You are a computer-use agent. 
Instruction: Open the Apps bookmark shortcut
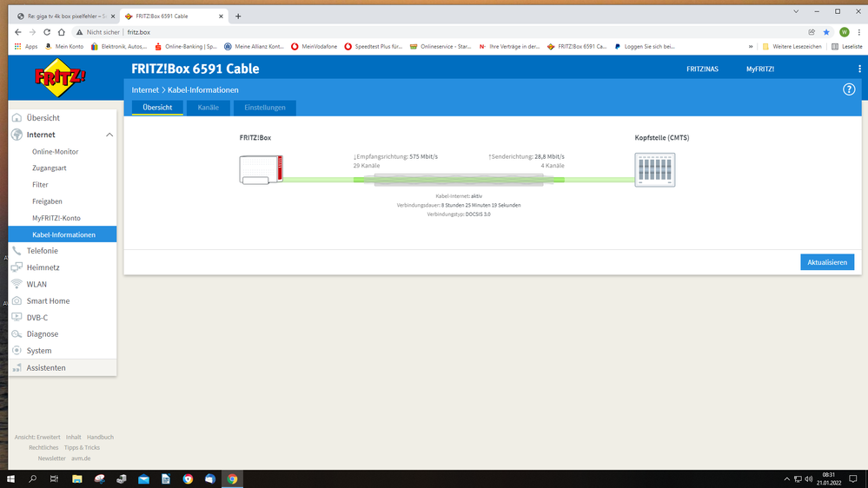point(26,47)
